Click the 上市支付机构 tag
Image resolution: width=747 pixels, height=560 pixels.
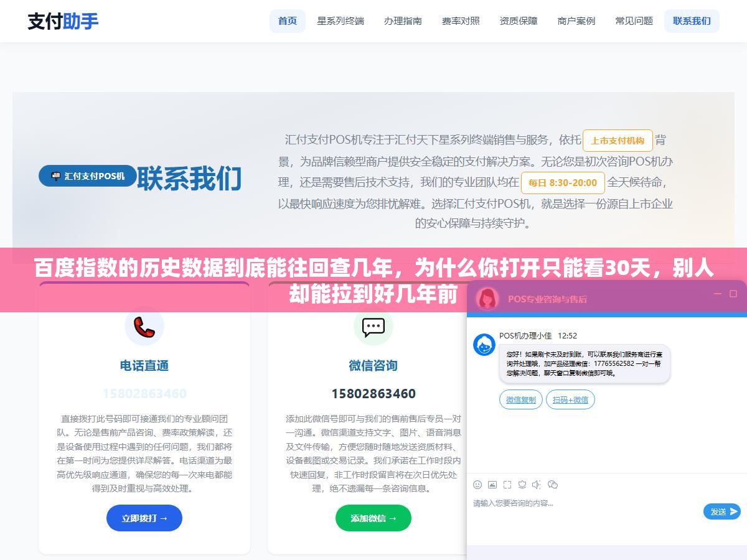tap(618, 141)
